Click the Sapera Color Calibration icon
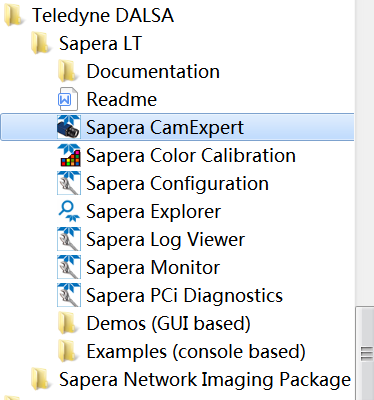This screenshot has width=374, height=400. coord(69,155)
